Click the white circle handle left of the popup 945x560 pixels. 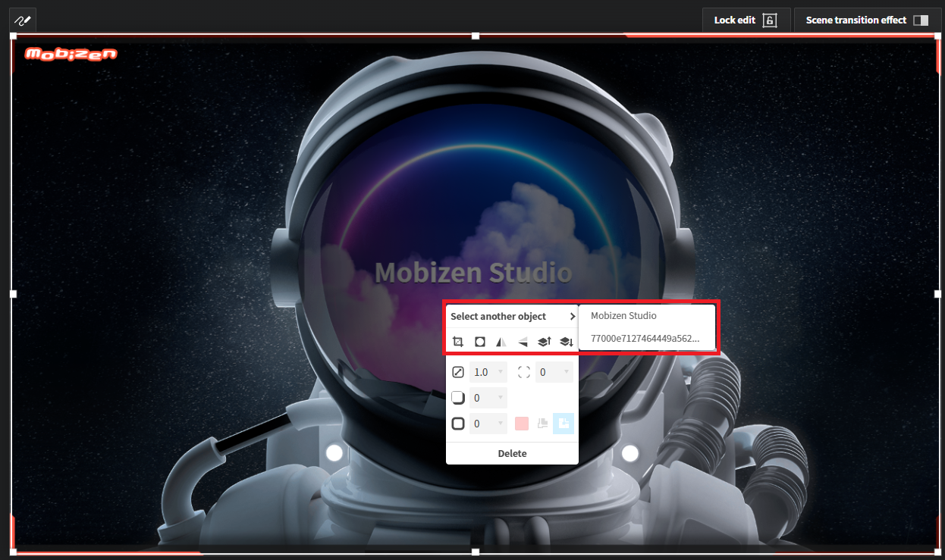pos(334,453)
